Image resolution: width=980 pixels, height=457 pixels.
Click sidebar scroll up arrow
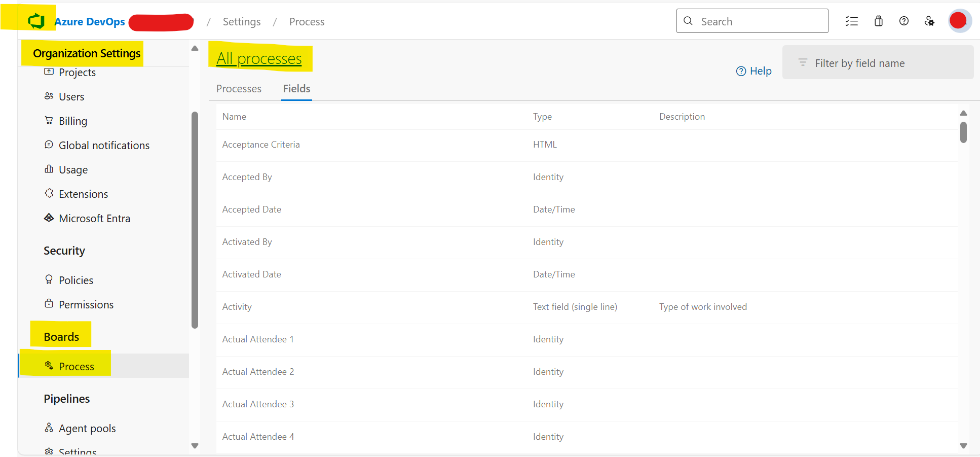click(195, 49)
